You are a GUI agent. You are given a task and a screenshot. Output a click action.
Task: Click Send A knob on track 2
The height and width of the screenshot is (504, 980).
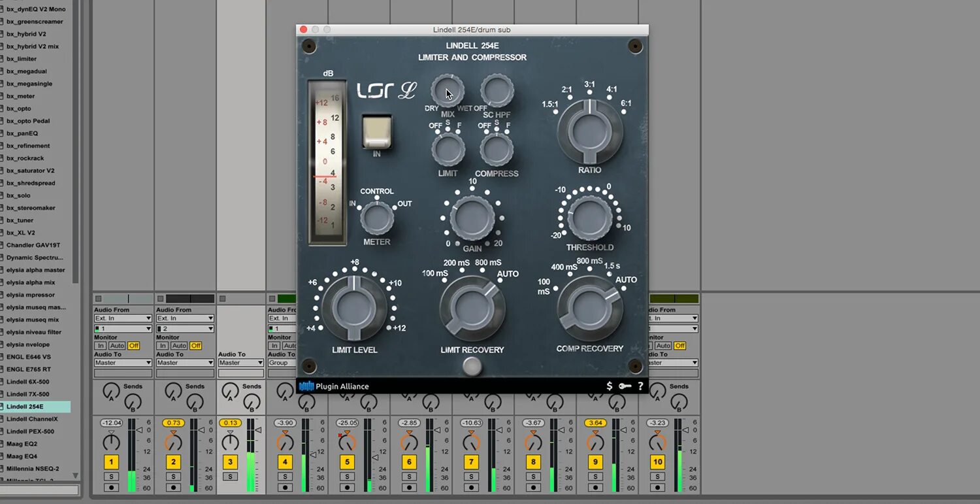173,391
